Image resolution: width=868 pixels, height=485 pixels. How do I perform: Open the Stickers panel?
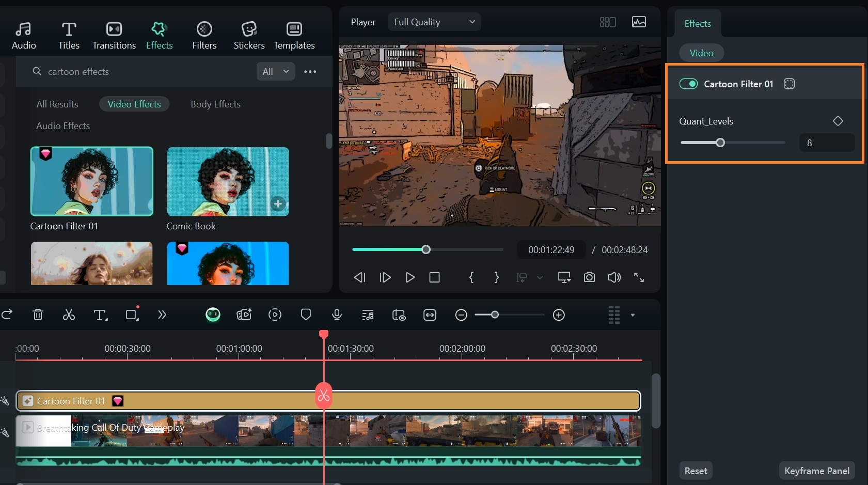[x=249, y=35]
